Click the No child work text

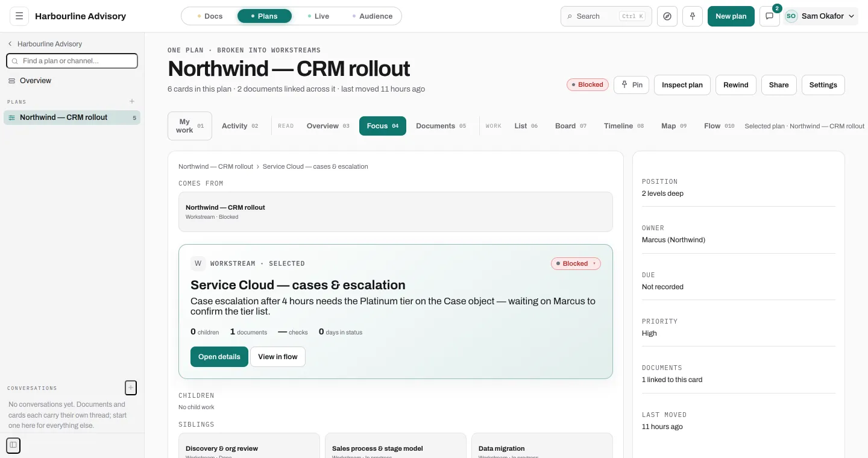coord(196,407)
